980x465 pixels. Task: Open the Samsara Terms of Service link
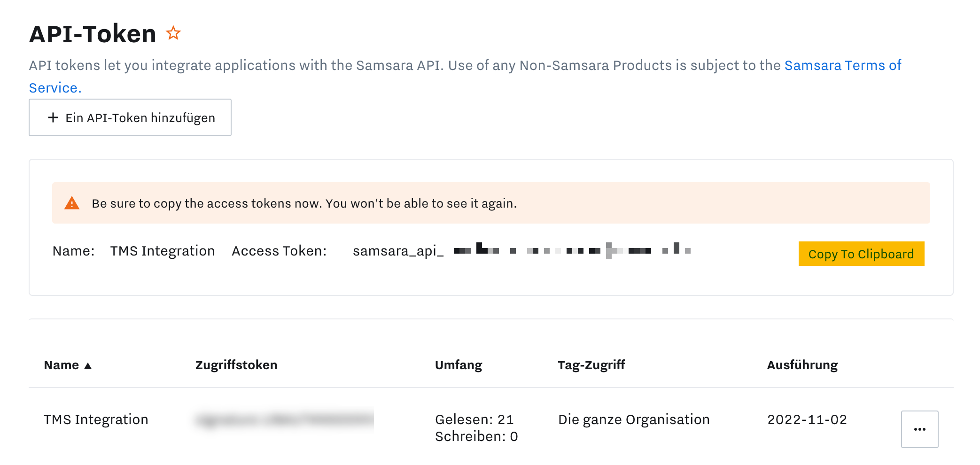[841, 65]
